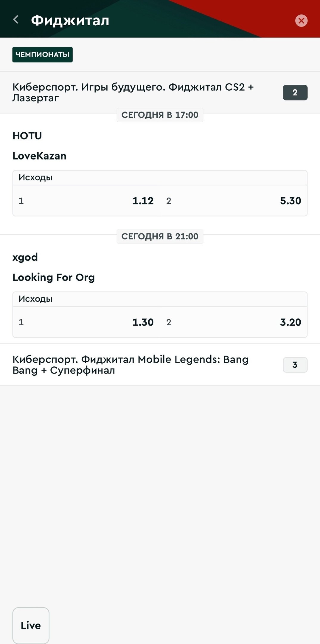Viewport: 320px width, 644px height.
Task: Tap Исходы header of HOTU match
Action: coord(35,178)
